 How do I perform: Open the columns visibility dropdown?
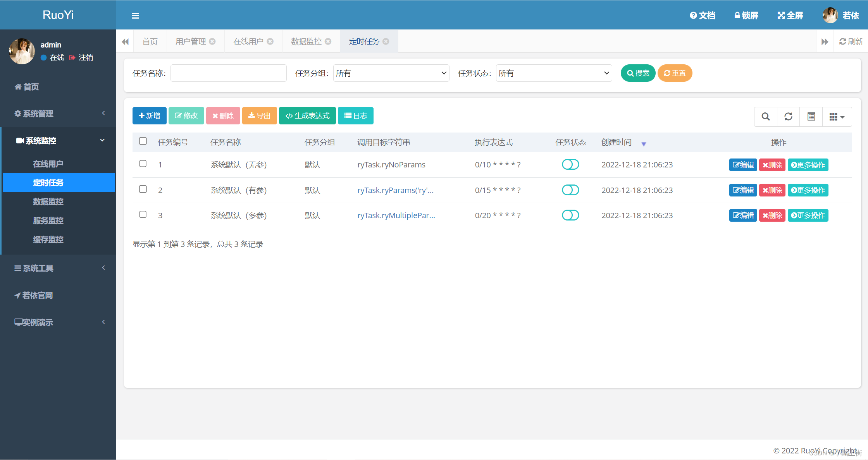point(837,117)
